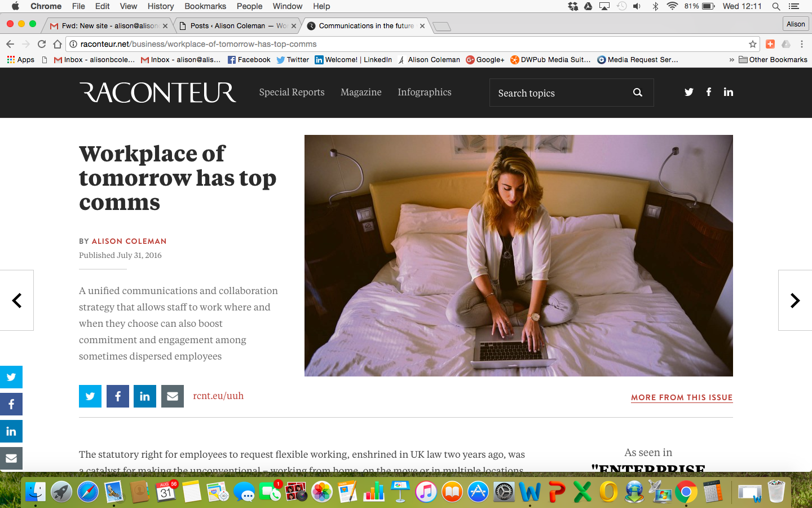Reload the page with the refresh icon

(42, 44)
